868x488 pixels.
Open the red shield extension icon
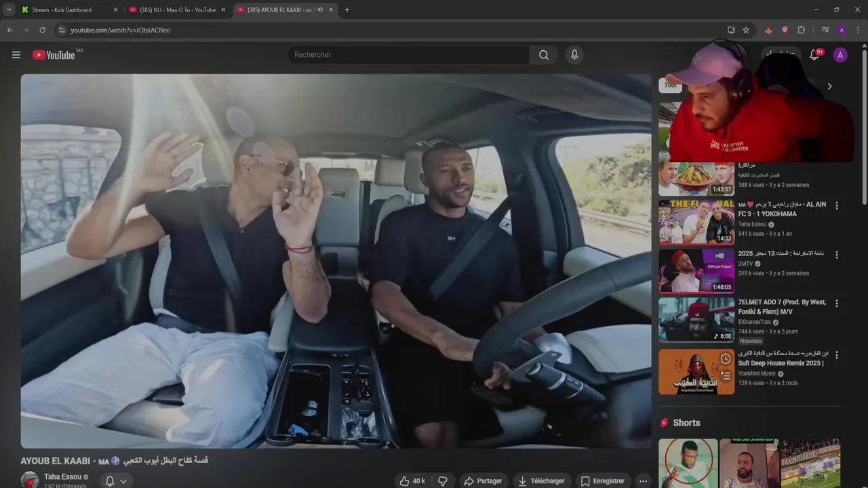pos(785,30)
